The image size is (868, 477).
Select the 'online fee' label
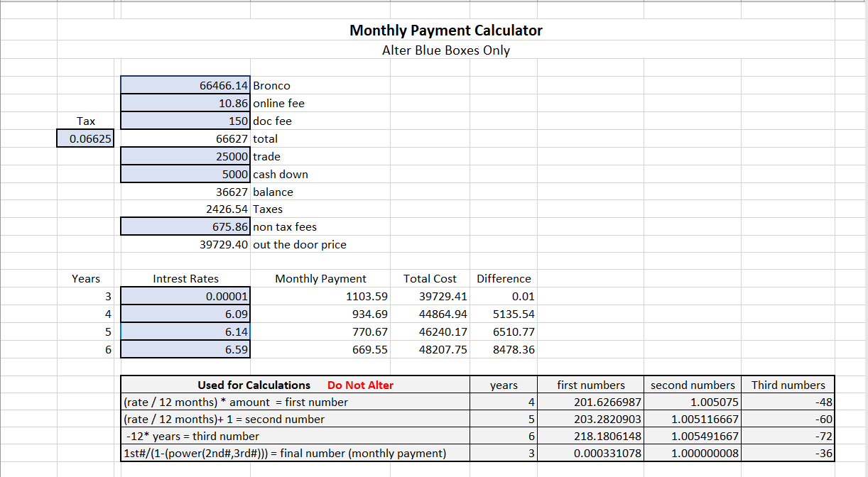[278, 104]
